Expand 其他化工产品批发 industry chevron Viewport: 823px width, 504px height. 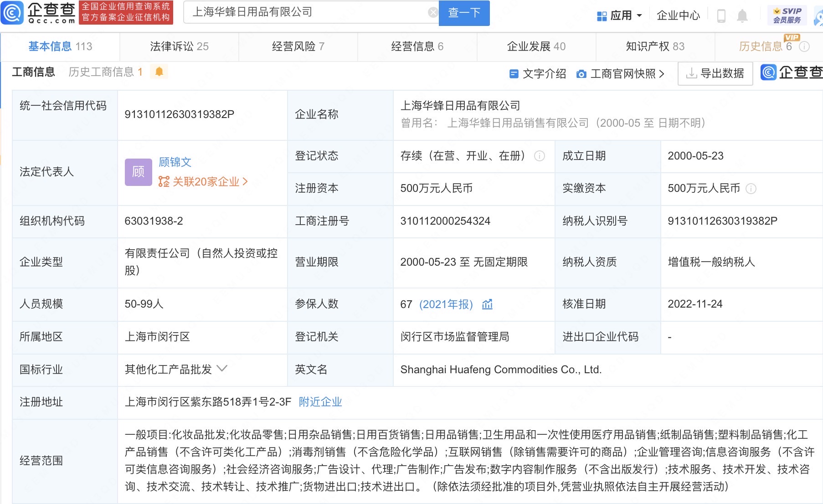coord(221,368)
